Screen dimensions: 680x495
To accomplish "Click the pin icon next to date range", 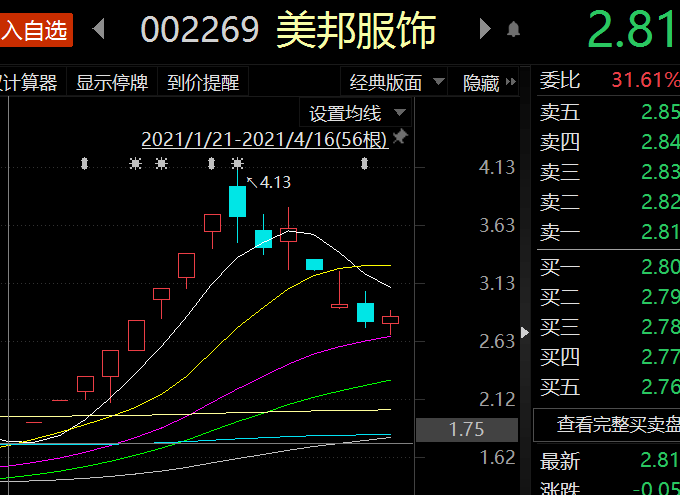I will tap(400, 138).
